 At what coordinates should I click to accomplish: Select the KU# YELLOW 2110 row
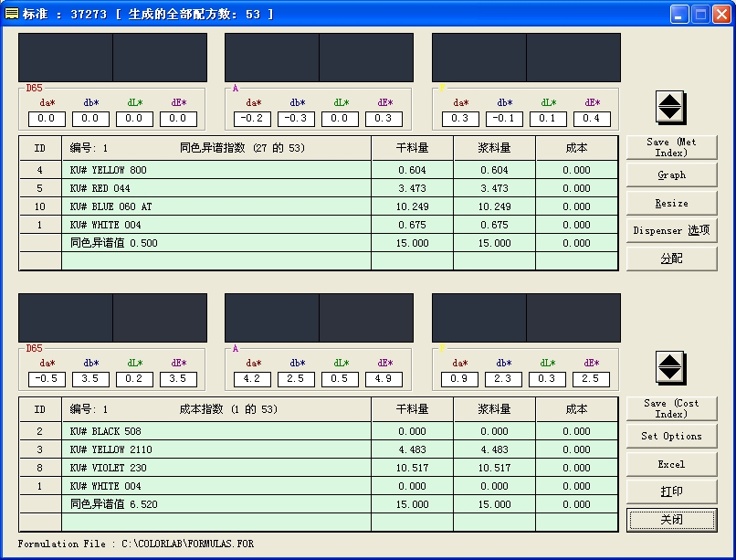pos(319,449)
